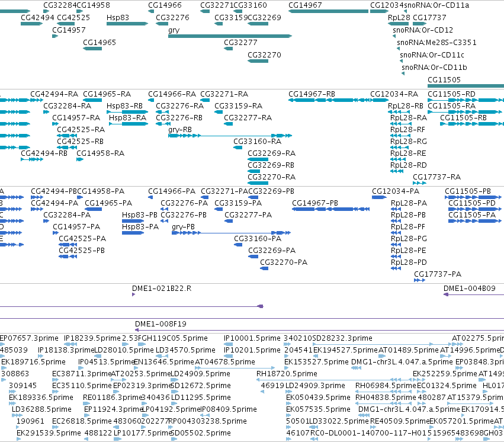The height and width of the screenshot is (442, 504).
Task: Select the teal Hsp83 gene arrow
Action: 127,24
